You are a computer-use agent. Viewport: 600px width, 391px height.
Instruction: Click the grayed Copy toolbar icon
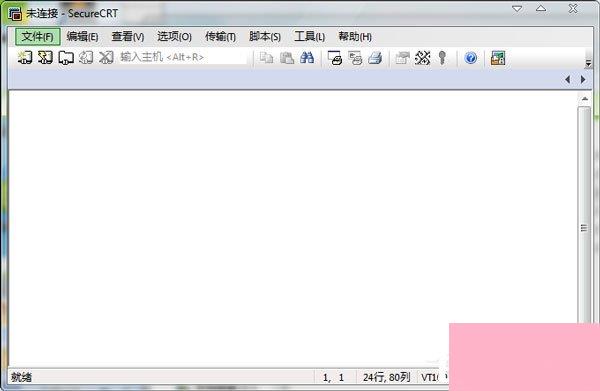pyautogui.click(x=266, y=58)
